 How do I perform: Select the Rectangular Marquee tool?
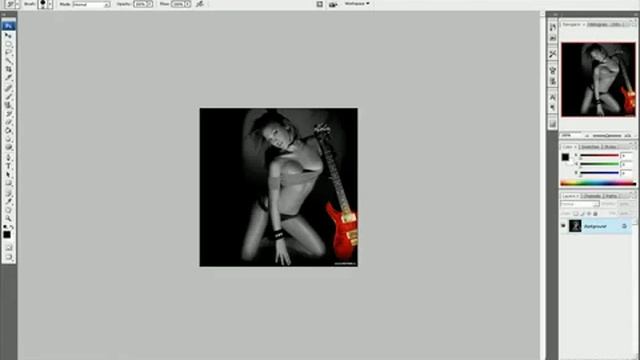click(x=8, y=44)
